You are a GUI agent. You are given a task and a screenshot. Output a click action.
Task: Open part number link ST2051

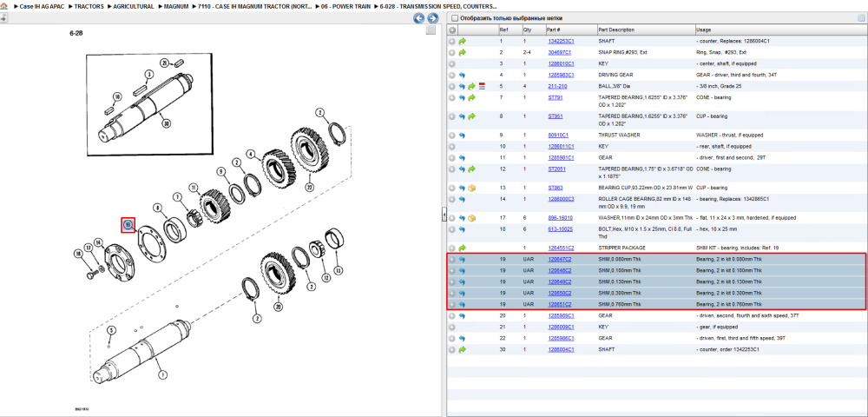pyautogui.click(x=556, y=169)
